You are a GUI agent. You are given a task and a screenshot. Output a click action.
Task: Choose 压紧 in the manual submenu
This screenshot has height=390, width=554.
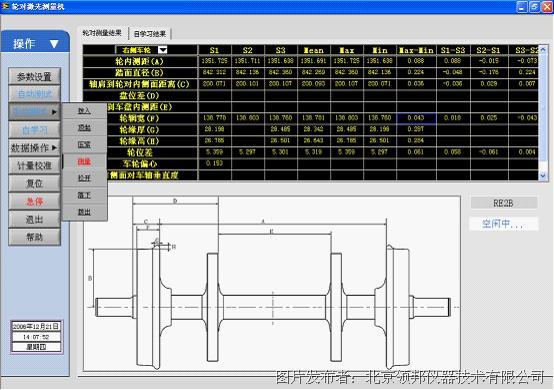(84, 145)
